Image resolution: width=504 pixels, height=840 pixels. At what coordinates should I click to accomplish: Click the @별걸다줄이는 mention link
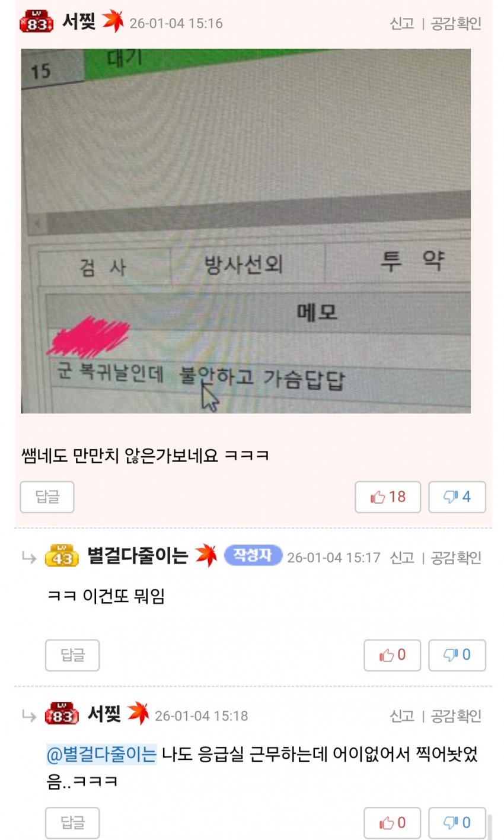click(101, 754)
